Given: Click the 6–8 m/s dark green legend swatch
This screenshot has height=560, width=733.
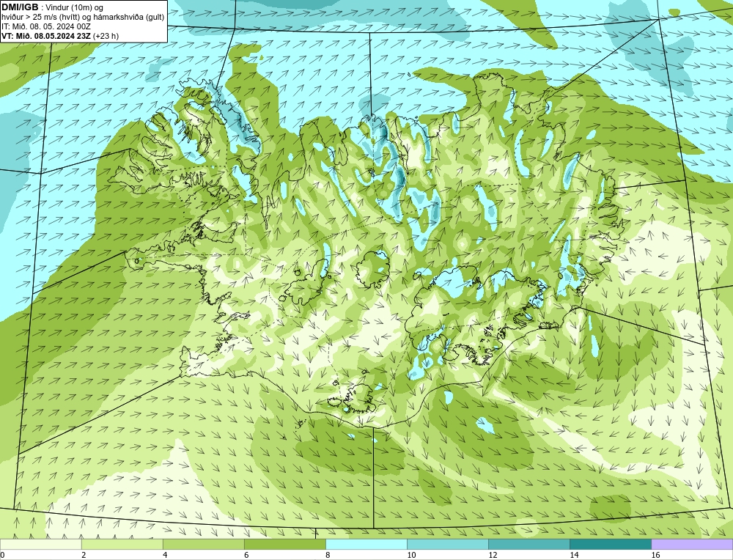Looking at the screenshot, I should [284, 544].
